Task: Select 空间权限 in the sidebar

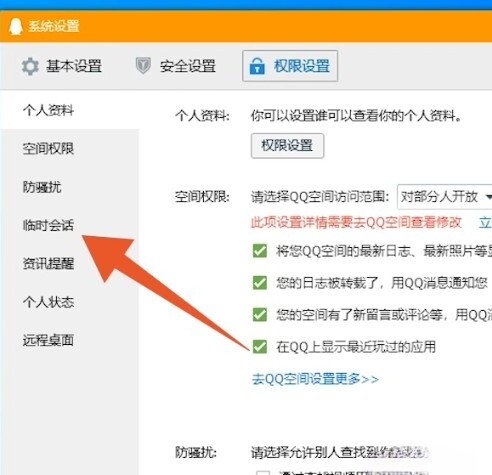Action: [48, 149]
